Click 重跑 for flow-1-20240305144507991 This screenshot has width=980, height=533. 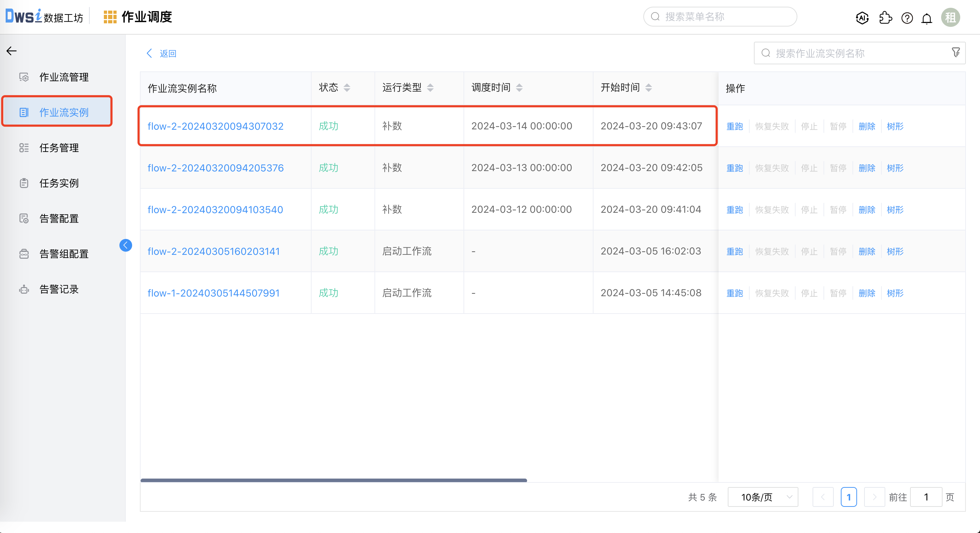tap(734, 293)
